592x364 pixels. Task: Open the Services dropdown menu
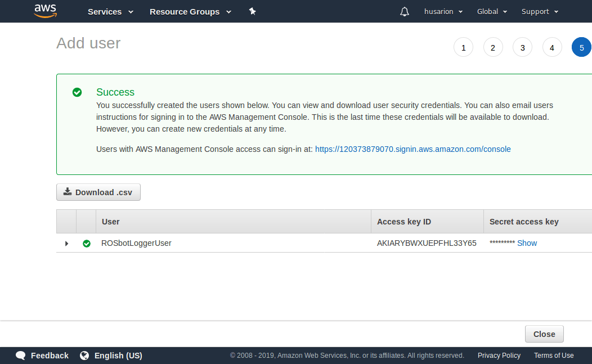(x=111, y=12)
